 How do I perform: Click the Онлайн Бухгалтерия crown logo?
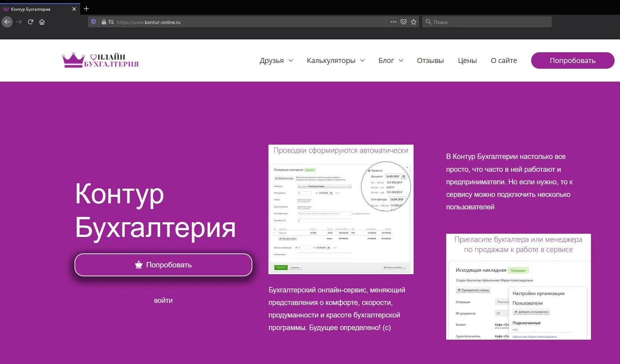100,60
